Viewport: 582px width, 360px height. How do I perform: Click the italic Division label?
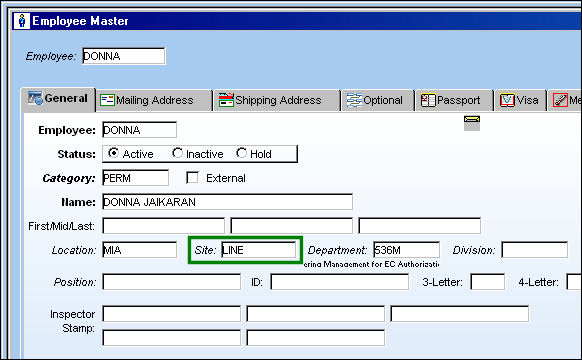click(x=474, y=251)
